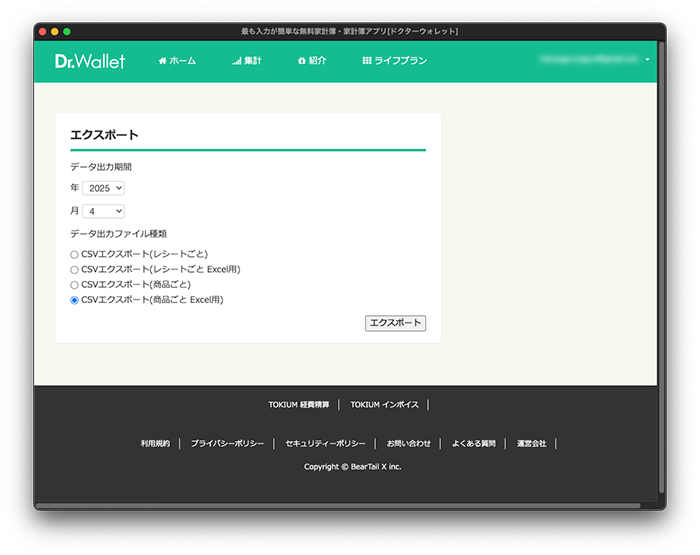Open TOKIUM 経費精算 footer link
Image resolution: width=700 pixels, height=555 pixels.
[299, 405]
